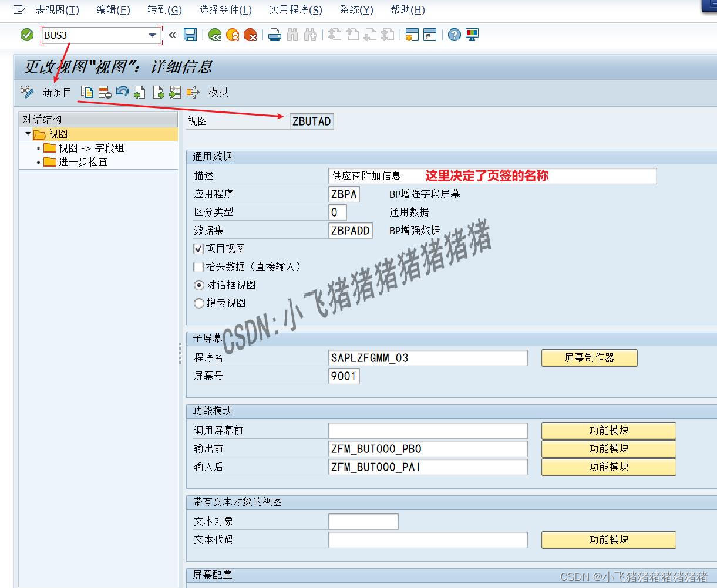The image size is (717, 588).
Task: Click the Help question mark icon
Action: pos(455,35)
